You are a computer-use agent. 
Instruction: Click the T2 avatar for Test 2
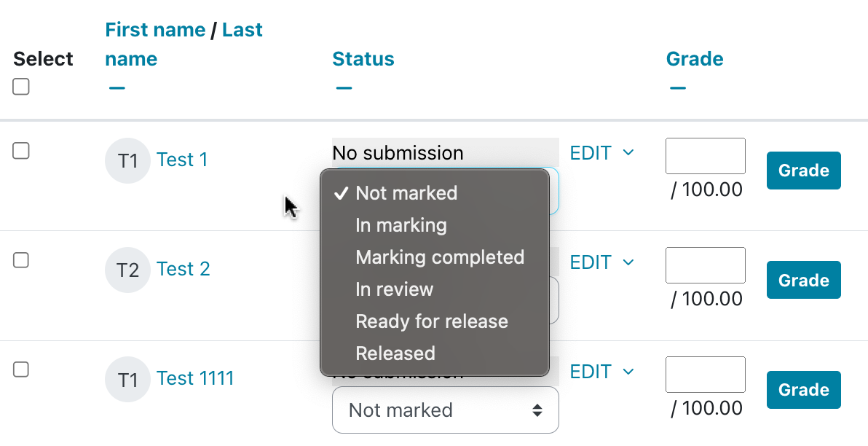click(127, 270)
